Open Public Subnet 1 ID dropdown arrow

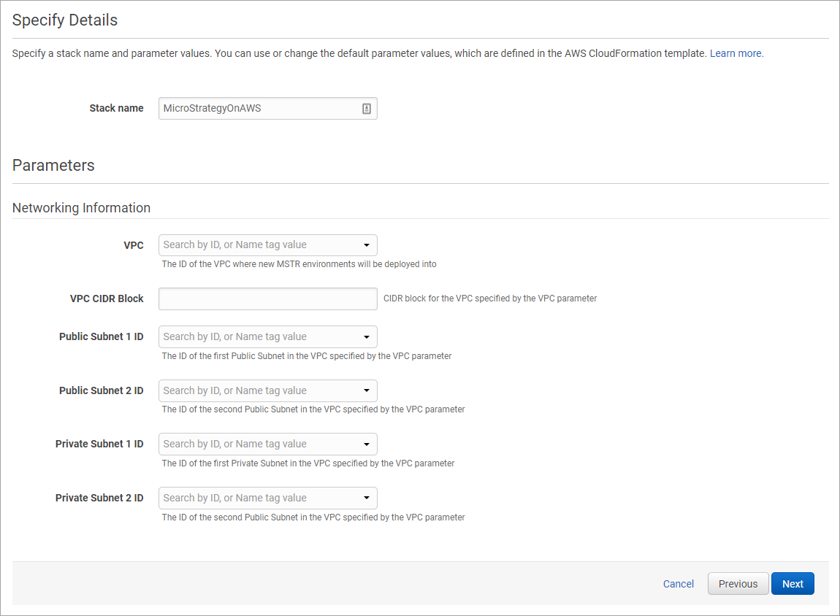pos(367,337)
